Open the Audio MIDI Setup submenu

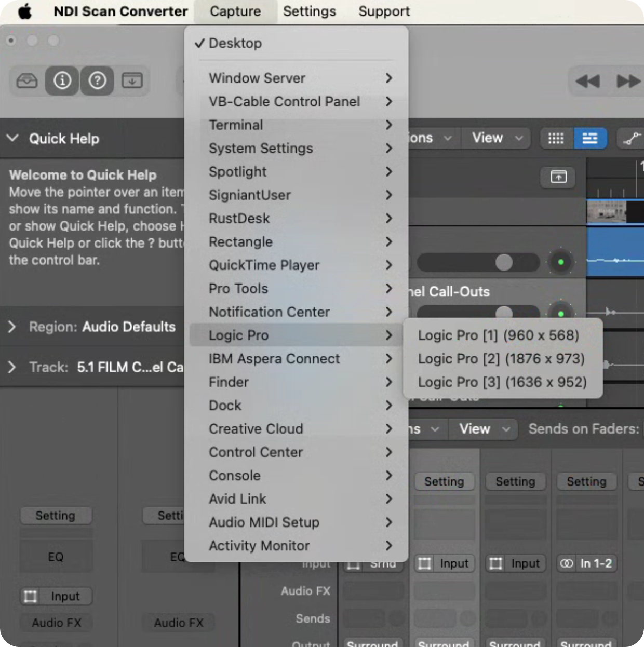coord(296,522)
